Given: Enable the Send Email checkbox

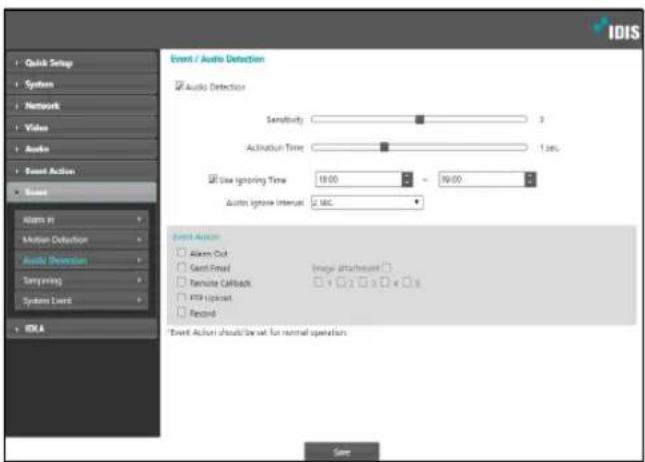Looking at the screenshot, I should (181, 267).
